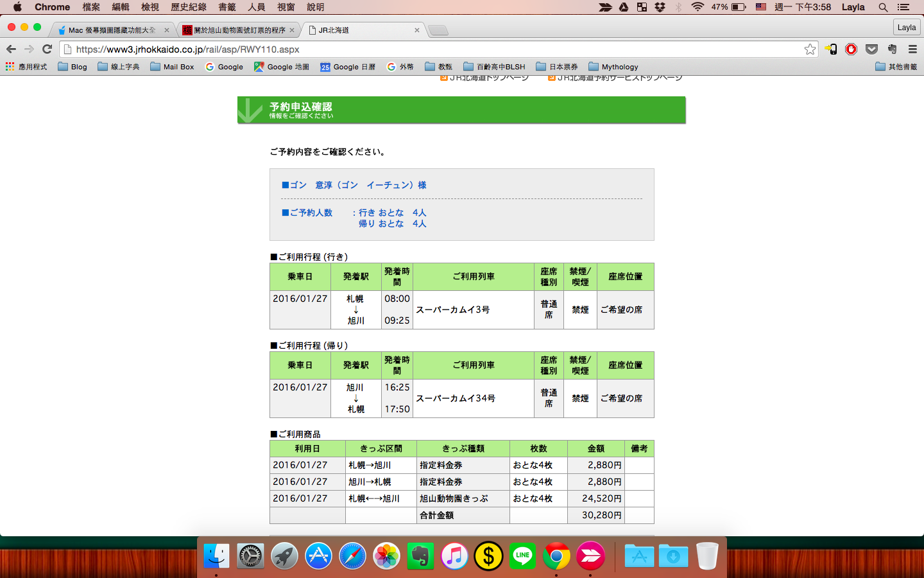This screenshot has width=924, height=578.
Task: Click the forward navigation arrow
Action: click(x=29, y=49)
